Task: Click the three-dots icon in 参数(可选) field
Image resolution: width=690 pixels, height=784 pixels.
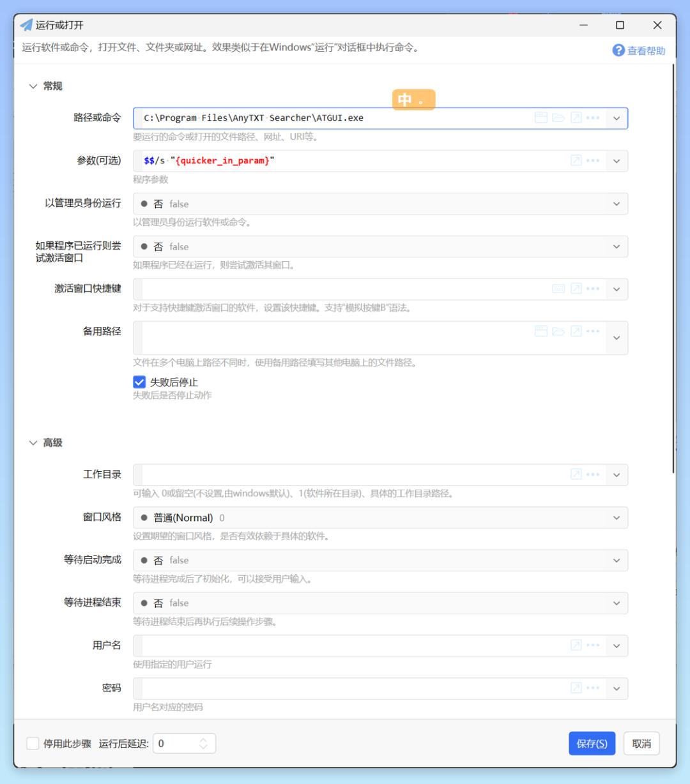Action: pos(593,161)
